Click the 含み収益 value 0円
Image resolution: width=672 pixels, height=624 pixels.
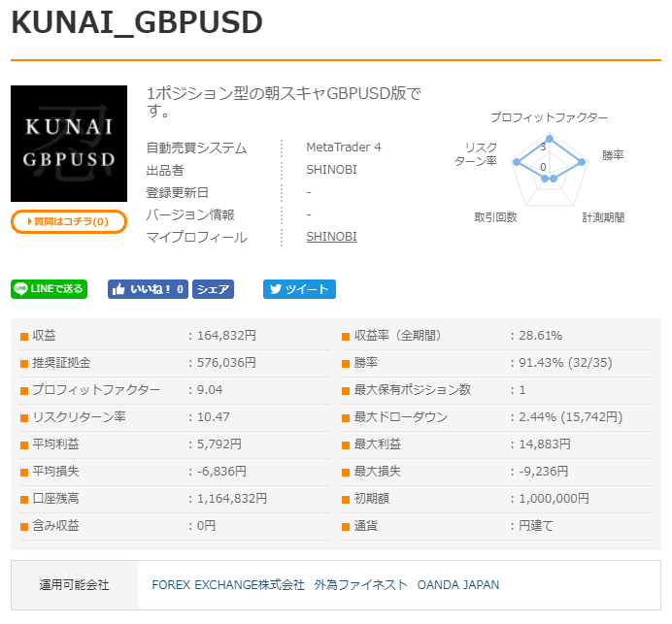(206, 525)
